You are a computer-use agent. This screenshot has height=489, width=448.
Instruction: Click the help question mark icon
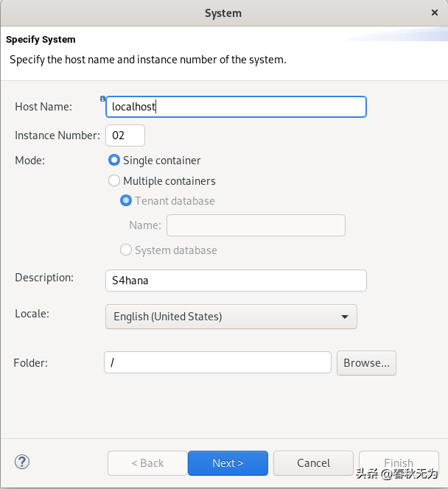coord(21,462)
